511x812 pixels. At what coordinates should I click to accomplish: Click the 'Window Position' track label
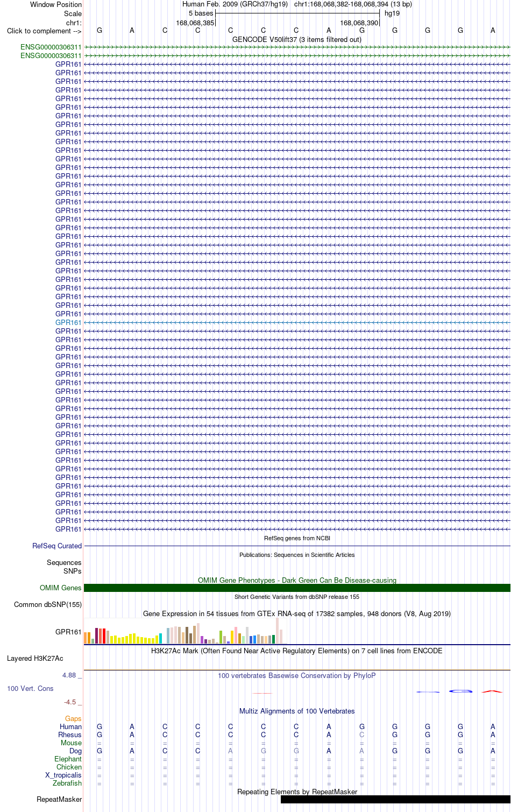[x=56, y=4]
